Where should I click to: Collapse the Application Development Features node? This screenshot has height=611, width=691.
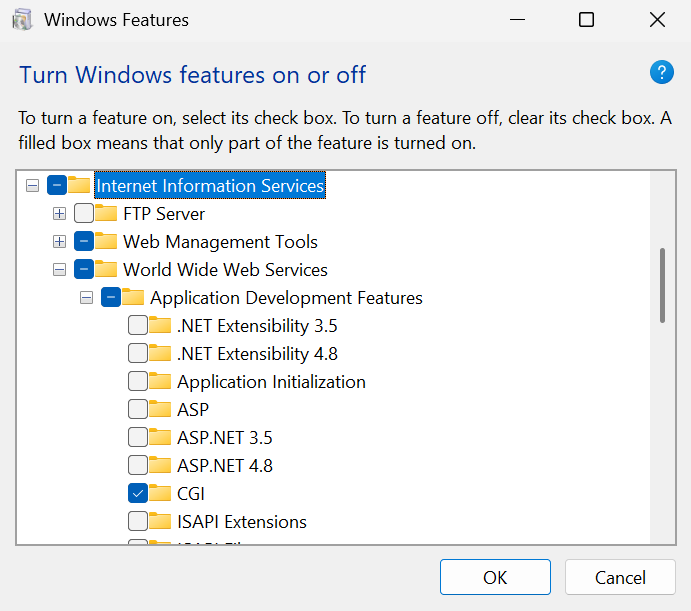[87, 297]
